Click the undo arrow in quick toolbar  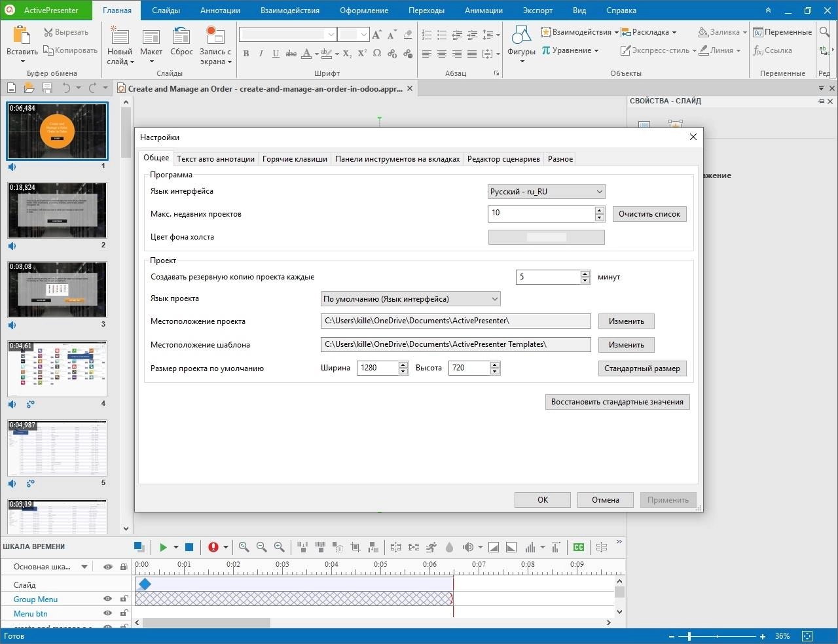coord(66,88)
